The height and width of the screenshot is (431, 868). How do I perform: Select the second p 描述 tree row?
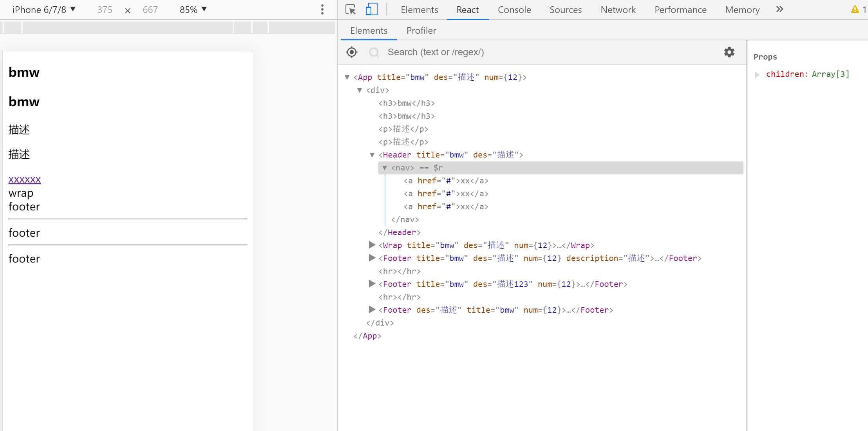[x=403, y=142]
